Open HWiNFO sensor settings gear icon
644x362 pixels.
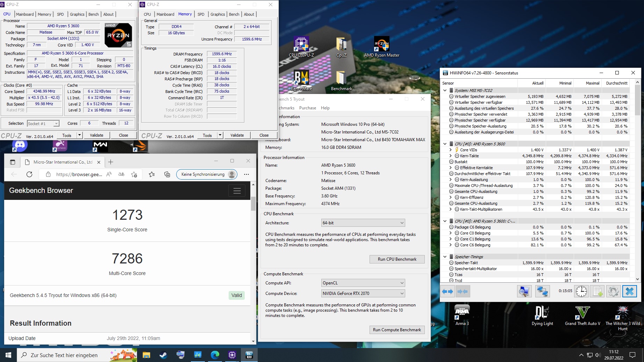point(613,291)
